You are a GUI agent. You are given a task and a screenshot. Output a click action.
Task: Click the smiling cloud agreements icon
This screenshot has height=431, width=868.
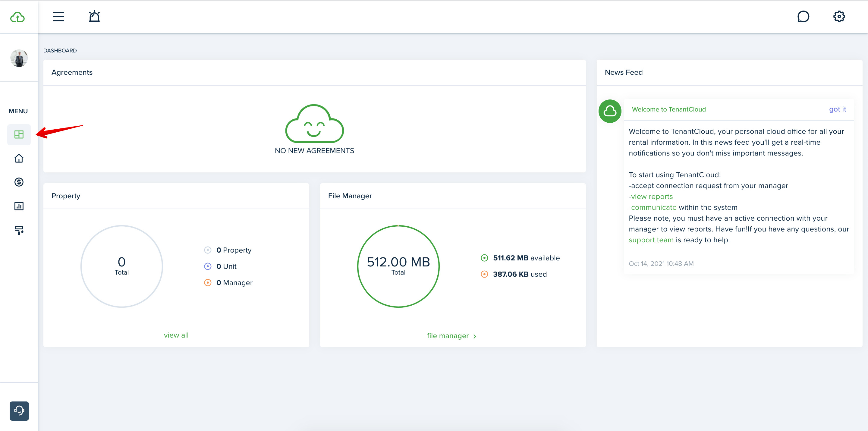[314, 124]
